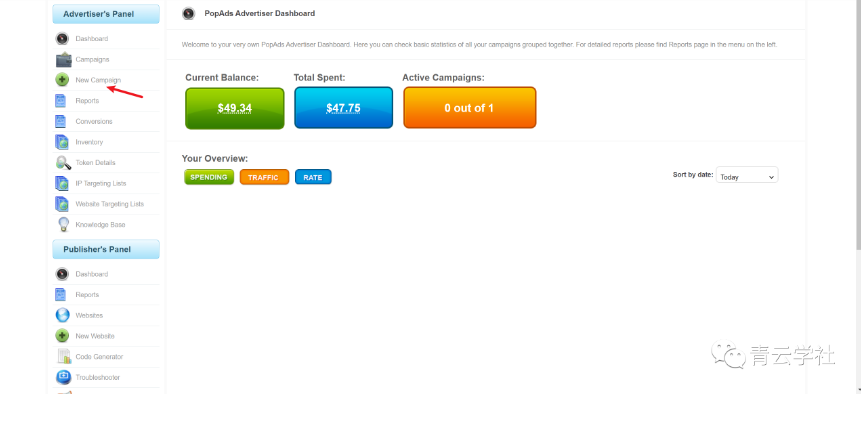The width and height of the screenshot is (861, 426).
Task: Click the Advertiser Dashboard icon in sidebar
Action: point(62,39)
